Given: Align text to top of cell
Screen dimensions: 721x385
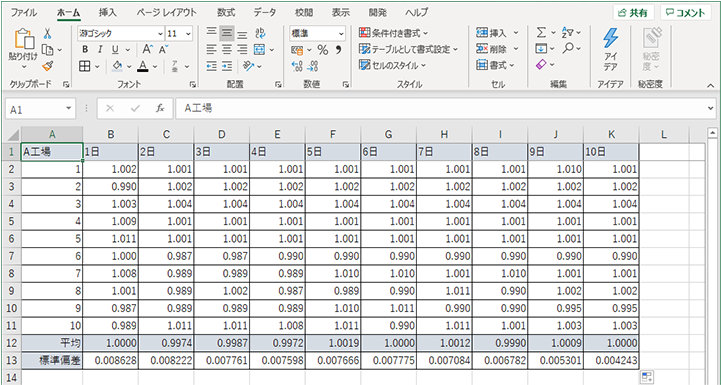Looking at the screenshot, I should click(x=211, y=32).
